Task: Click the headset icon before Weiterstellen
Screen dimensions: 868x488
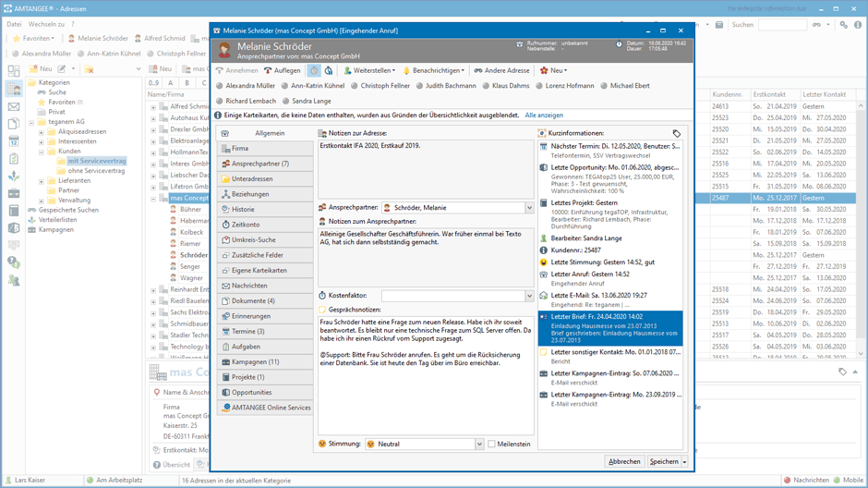Action: click(x=329, y=70)
